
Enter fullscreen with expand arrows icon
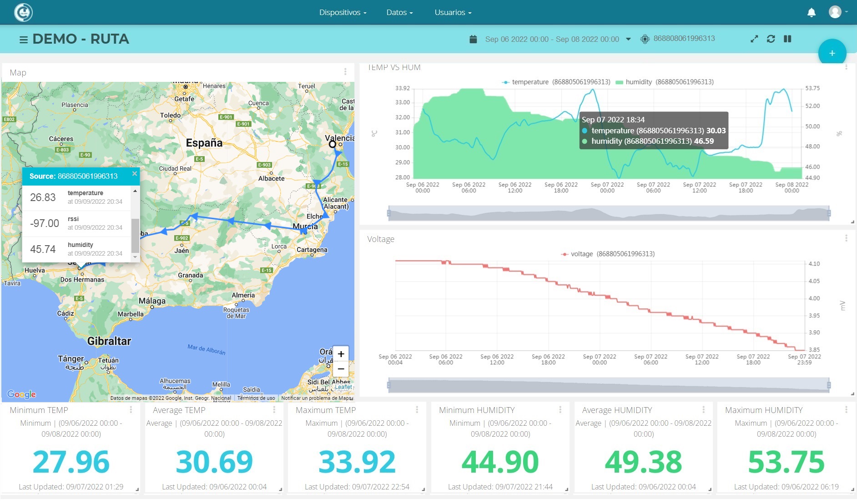click(x=754, y=39)
